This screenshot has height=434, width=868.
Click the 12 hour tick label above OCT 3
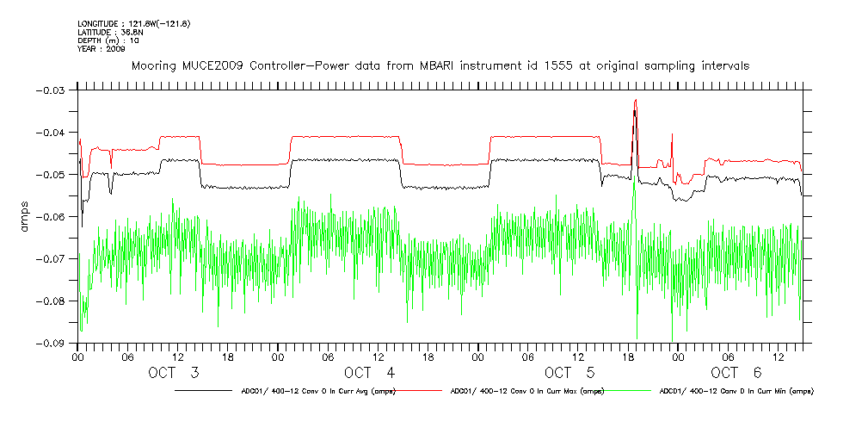pyautogui.click(x=178, y=356)
